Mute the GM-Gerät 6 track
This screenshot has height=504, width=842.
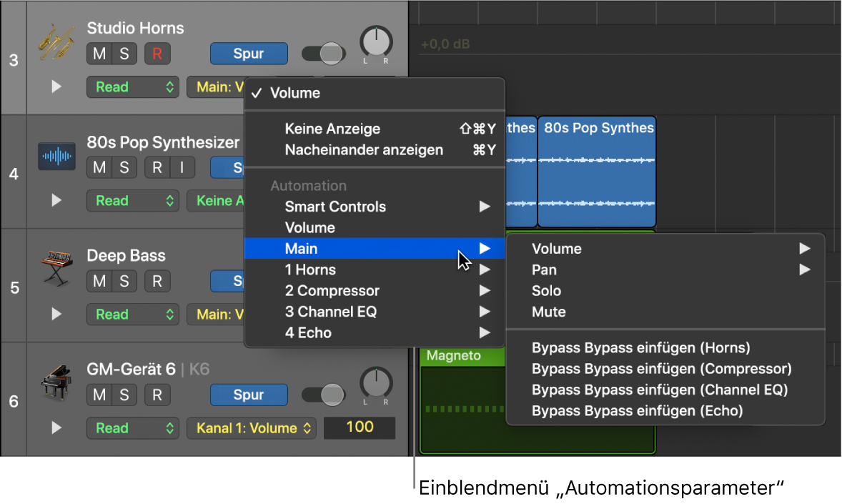pos(99,395)
